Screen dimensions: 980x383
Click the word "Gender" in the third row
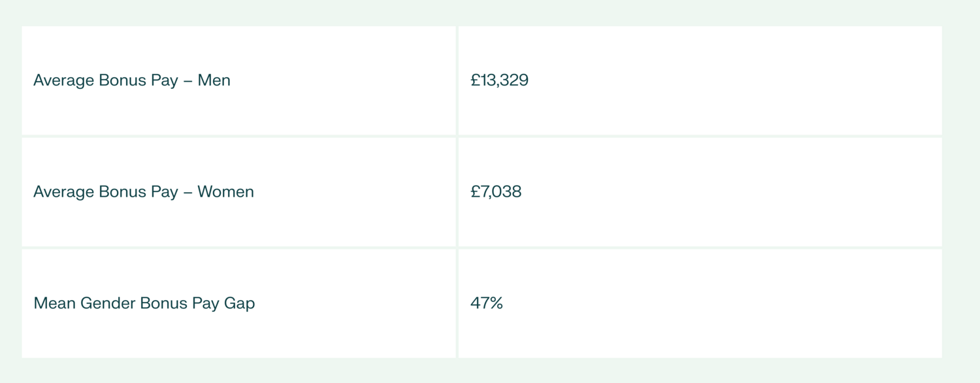click(108, 303)
